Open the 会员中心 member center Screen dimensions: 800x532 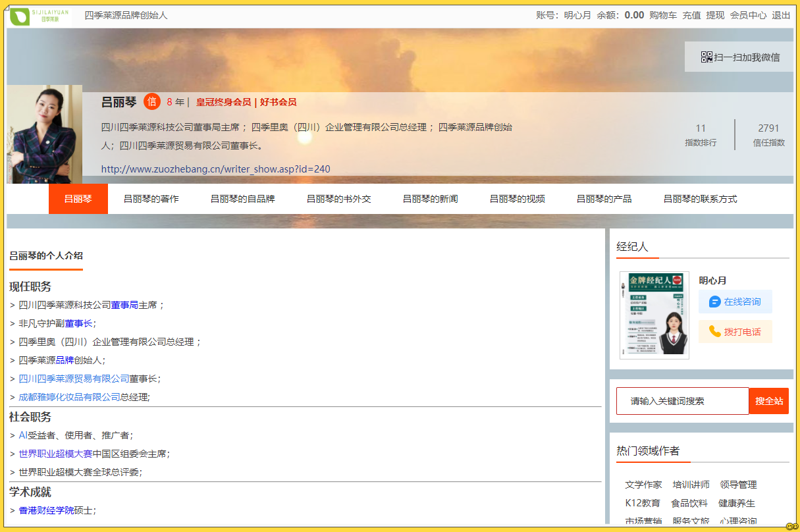pos(748,15)
